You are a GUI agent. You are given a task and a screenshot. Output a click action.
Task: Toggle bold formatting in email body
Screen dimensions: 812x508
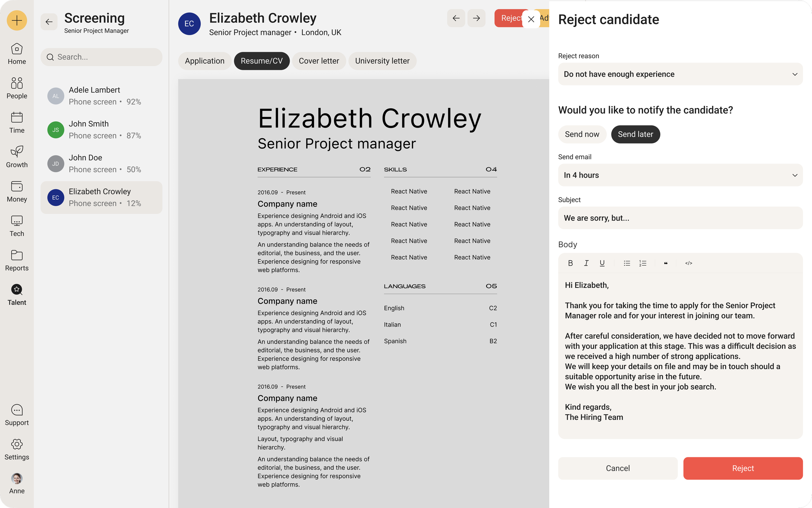tap(570, 263)
